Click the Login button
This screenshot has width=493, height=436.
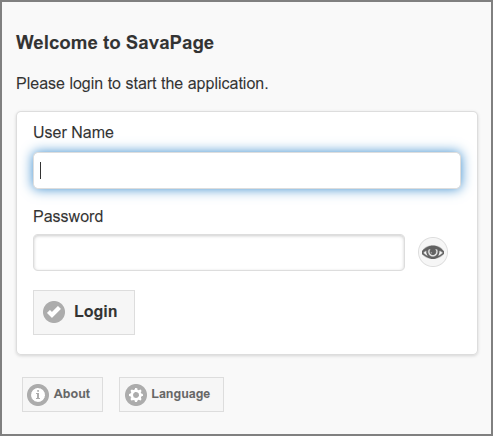pyautogui.click(x=84, y=312)
